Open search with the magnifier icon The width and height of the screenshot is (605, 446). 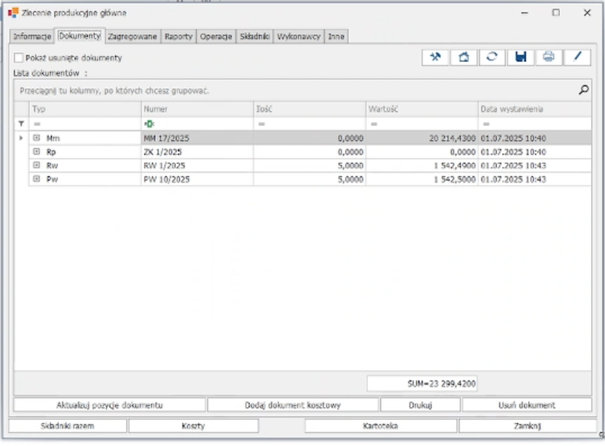coord(583,90)
